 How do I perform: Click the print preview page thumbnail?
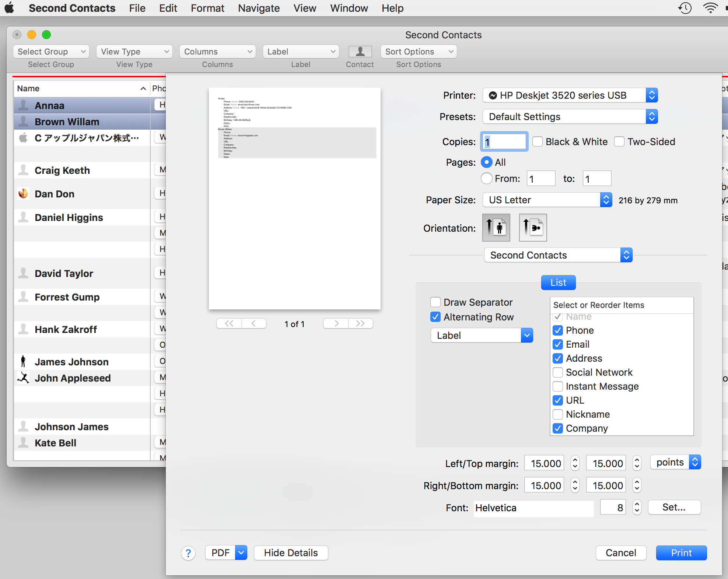point(294,198)
